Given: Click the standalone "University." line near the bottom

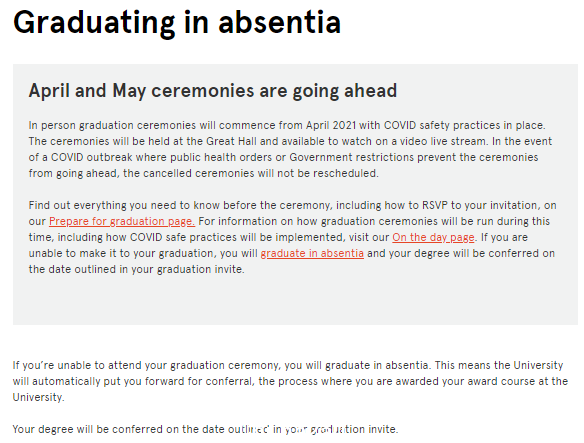Looking at the screenshot, I should tap(38, 397).
